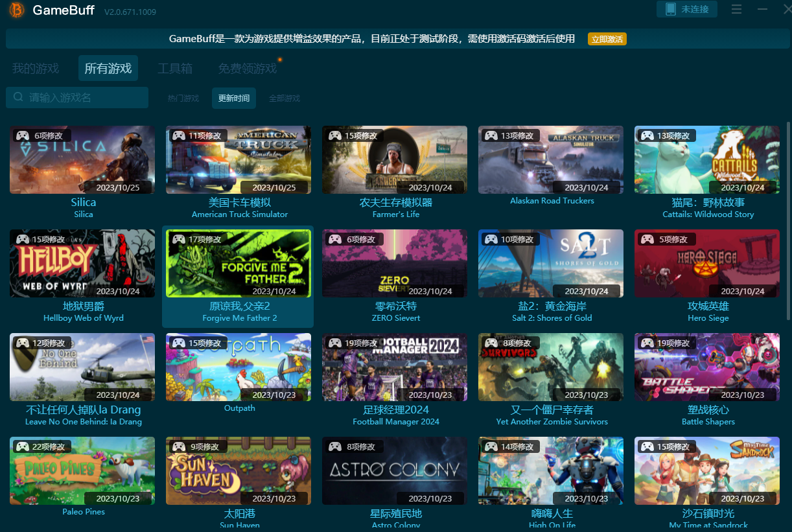Select the 所有游戏 tab

(x=108, y=68)
